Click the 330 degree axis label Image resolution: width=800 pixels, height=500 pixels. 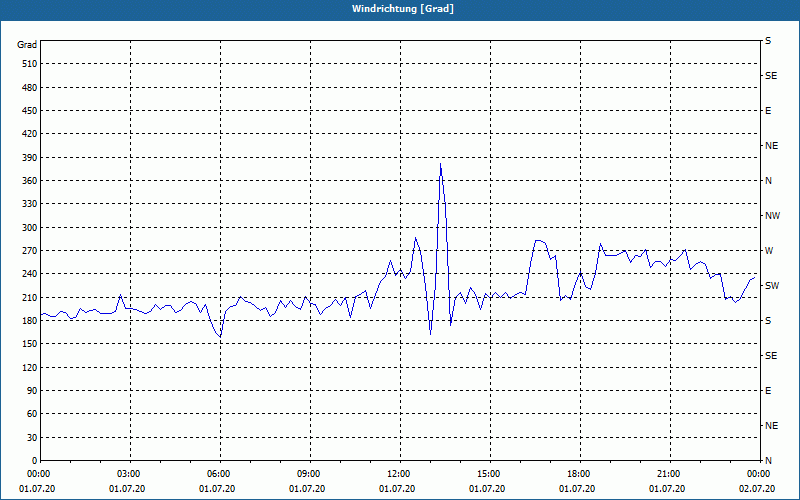(30, 204)
